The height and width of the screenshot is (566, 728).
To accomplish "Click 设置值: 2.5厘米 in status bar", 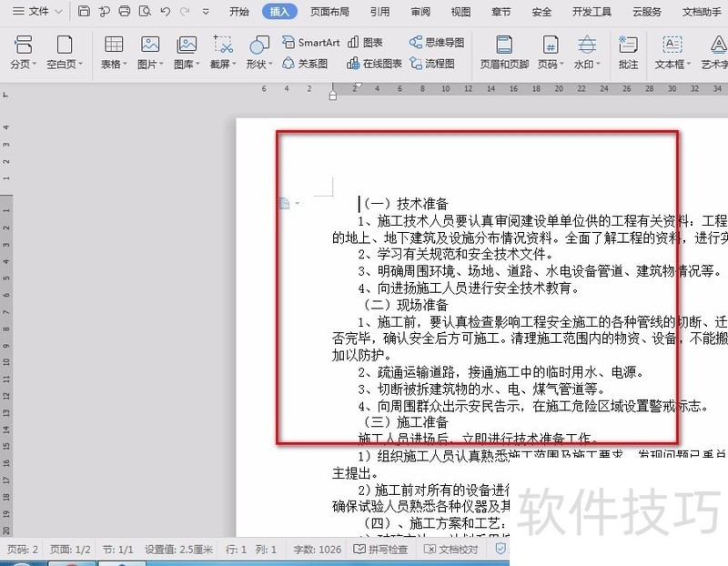I will coord(178,550).
